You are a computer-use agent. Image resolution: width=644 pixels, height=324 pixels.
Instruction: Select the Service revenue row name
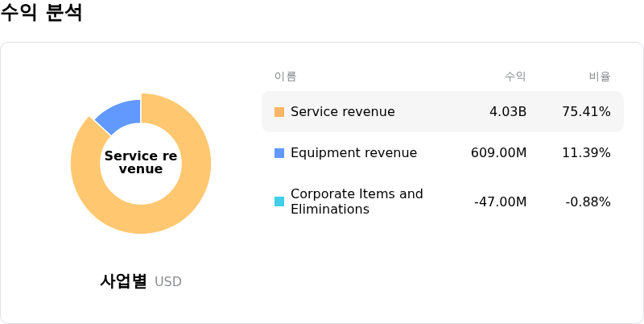click(x=342, y=112)
